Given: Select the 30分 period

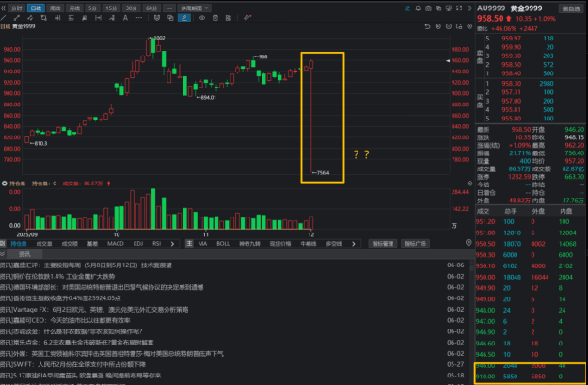Looking at the screenshot, I should (132, 8).
